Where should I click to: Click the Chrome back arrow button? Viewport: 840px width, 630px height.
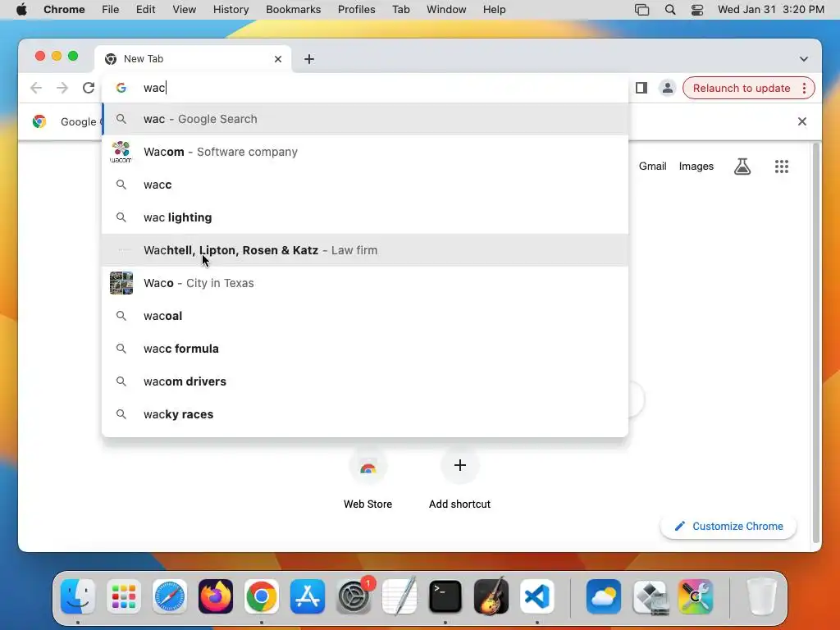coord(36,88)
